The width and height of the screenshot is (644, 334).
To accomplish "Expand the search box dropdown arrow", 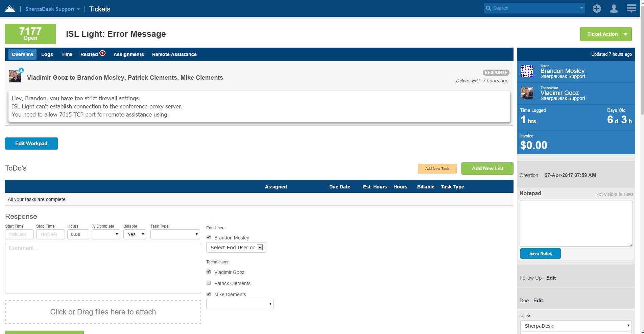I will [581, 8].
